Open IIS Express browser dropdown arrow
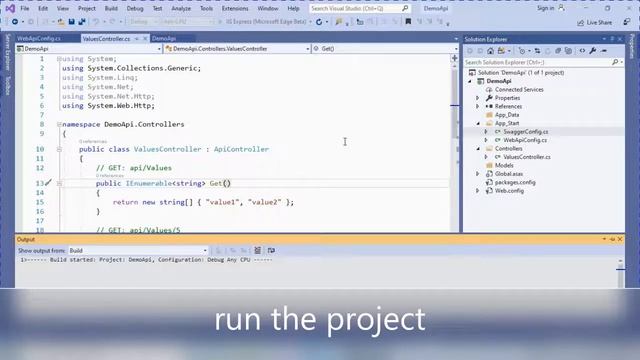The width and height of the screenshot is (640, 360). coord(311,22)
